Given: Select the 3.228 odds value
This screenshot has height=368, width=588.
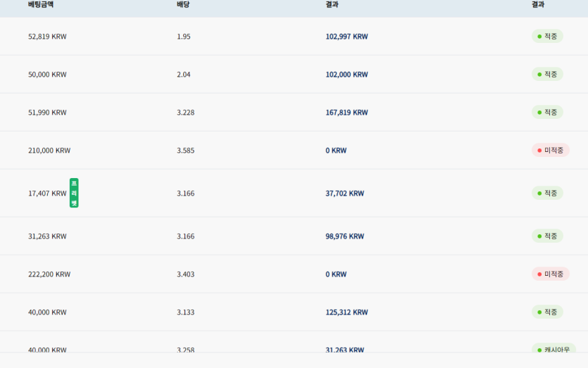Looking at the screenshot, I should [x=186, y=113].
